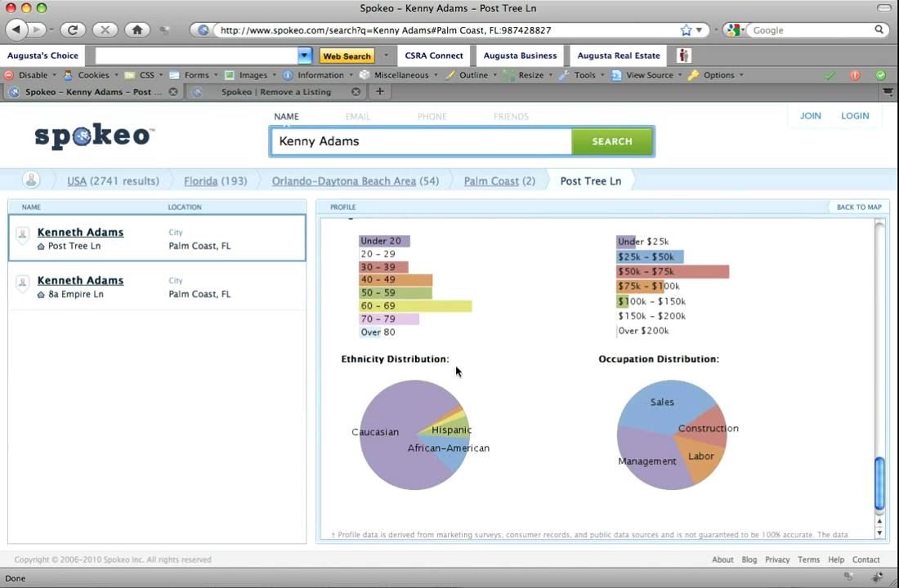Click the profile panel vertical scrollbar thumb

point(879,482)
